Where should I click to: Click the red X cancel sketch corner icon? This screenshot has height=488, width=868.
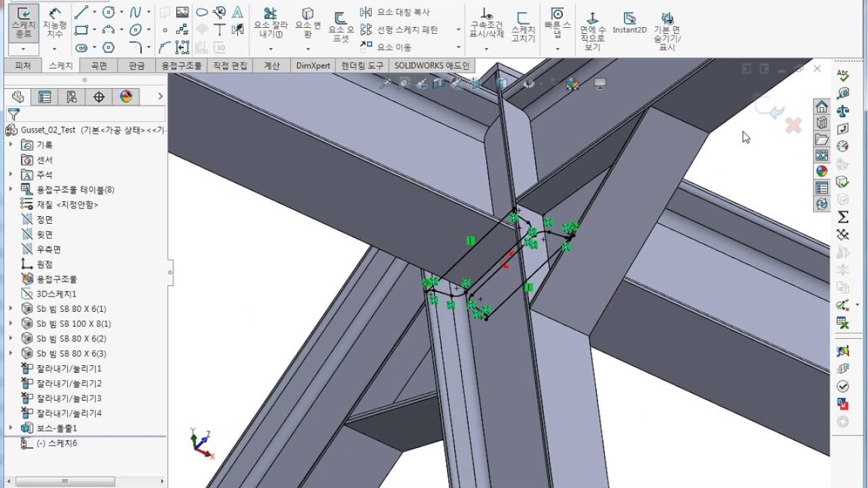[793, 125]
